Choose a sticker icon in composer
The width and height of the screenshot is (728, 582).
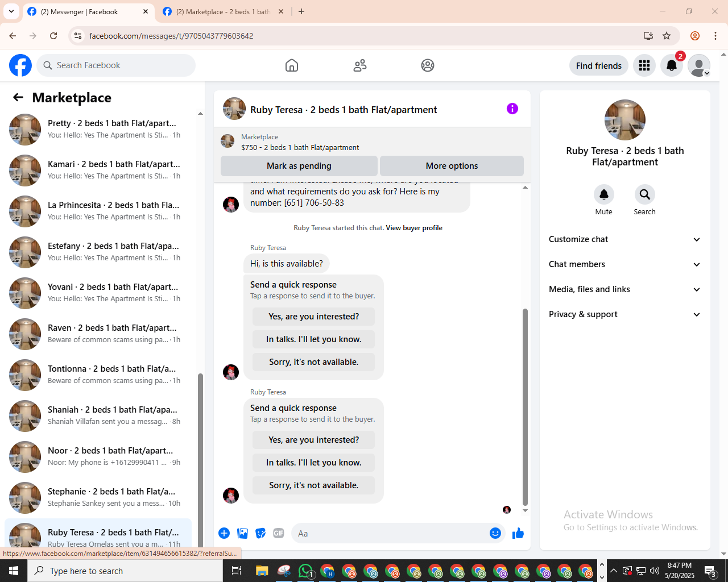click(x=260, y=533)
